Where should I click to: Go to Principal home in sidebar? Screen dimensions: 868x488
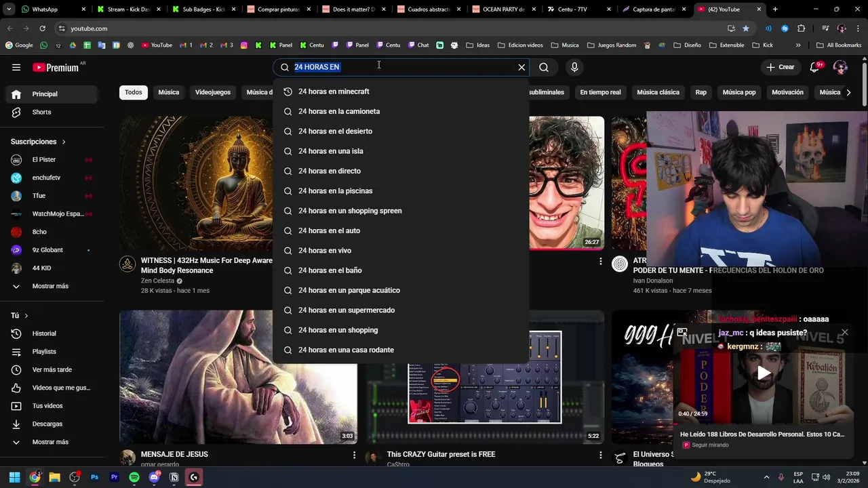click(52, 94)
